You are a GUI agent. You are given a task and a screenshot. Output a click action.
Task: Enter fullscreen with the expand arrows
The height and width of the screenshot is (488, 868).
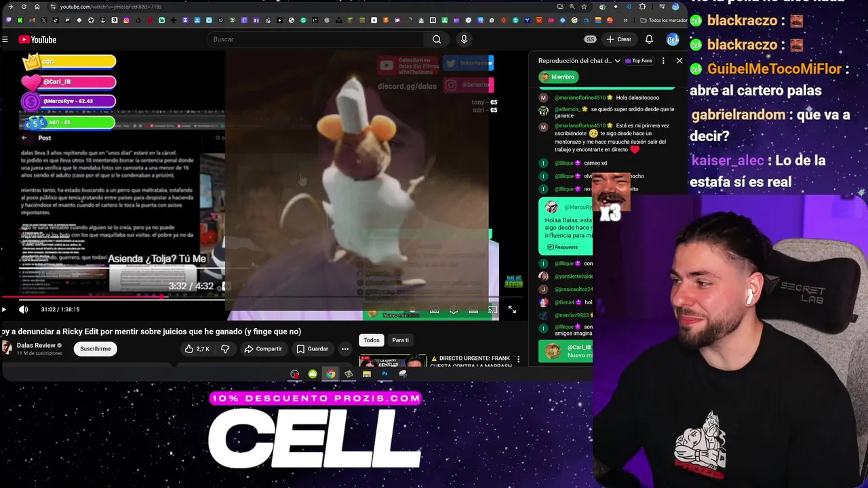(512, 310)
